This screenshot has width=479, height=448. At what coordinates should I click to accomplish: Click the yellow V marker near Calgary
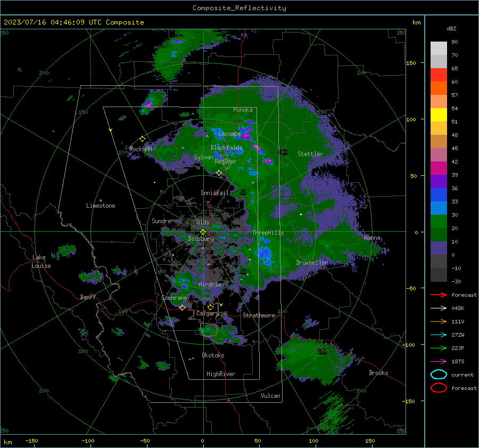pyautogui.click(x=221, y=305)
